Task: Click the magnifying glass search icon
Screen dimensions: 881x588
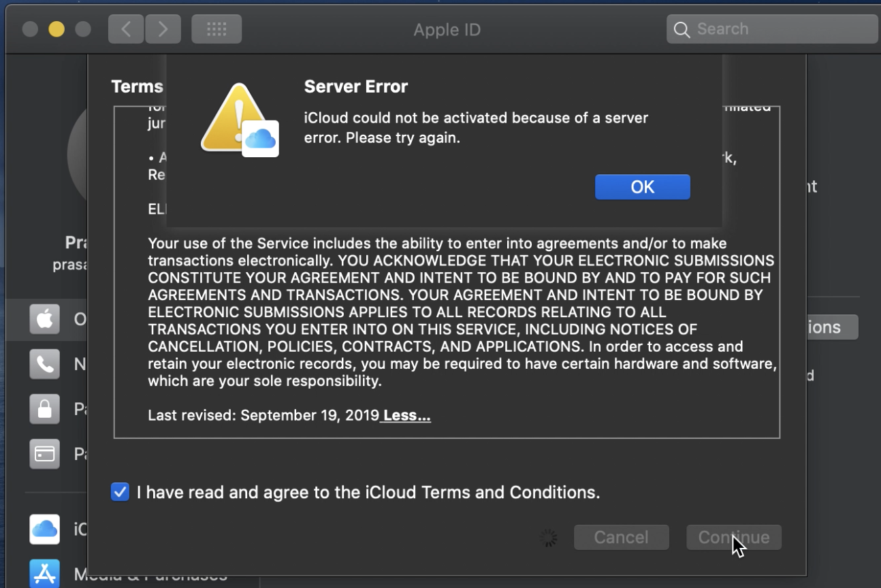Action: pyautogui.click(x=682, y=29)
